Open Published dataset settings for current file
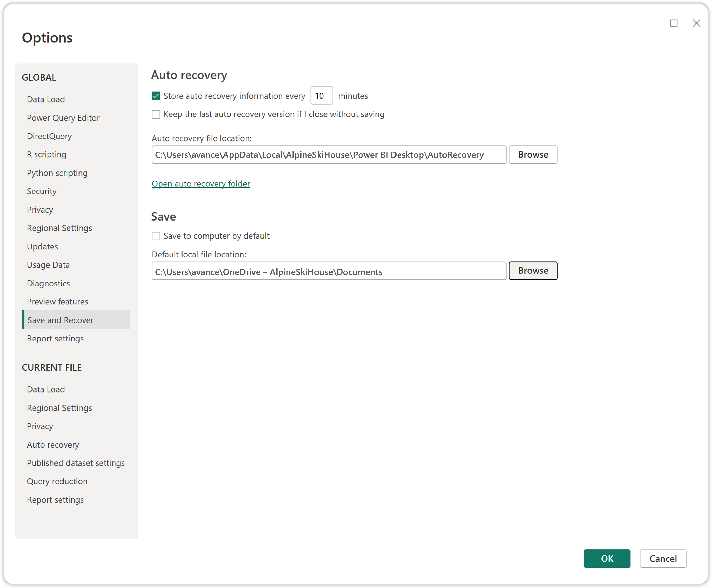 point(76,463)
